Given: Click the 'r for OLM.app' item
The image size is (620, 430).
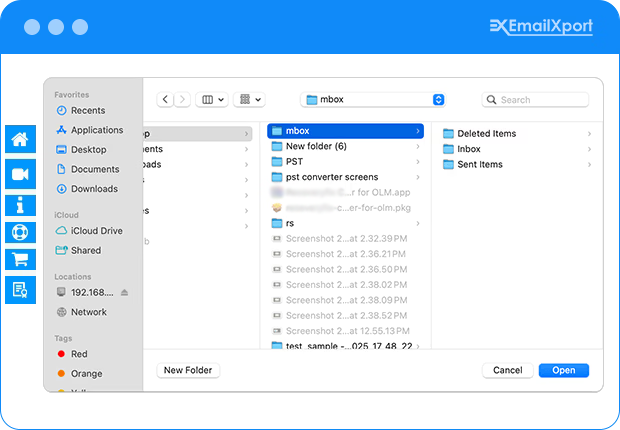Looking at the screenshot, I should point(346,192).
